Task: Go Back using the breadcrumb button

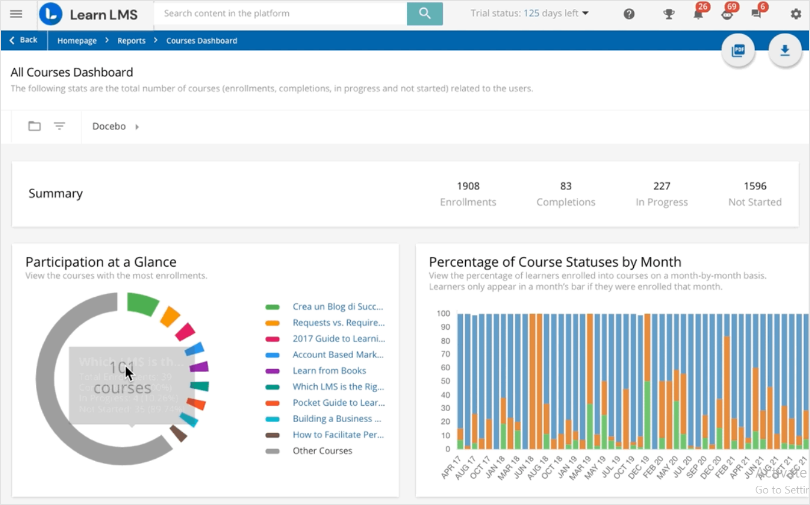Action: click(24, 40)
